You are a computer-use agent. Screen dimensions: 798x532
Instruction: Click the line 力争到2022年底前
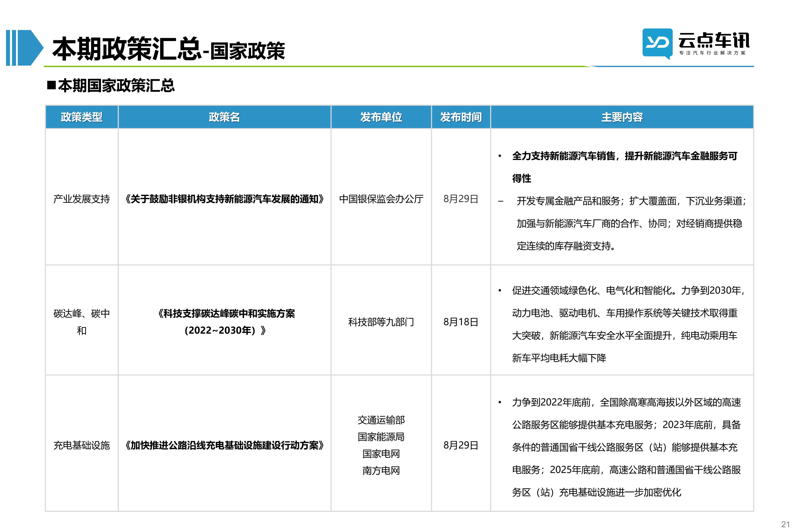coord(626,402)
